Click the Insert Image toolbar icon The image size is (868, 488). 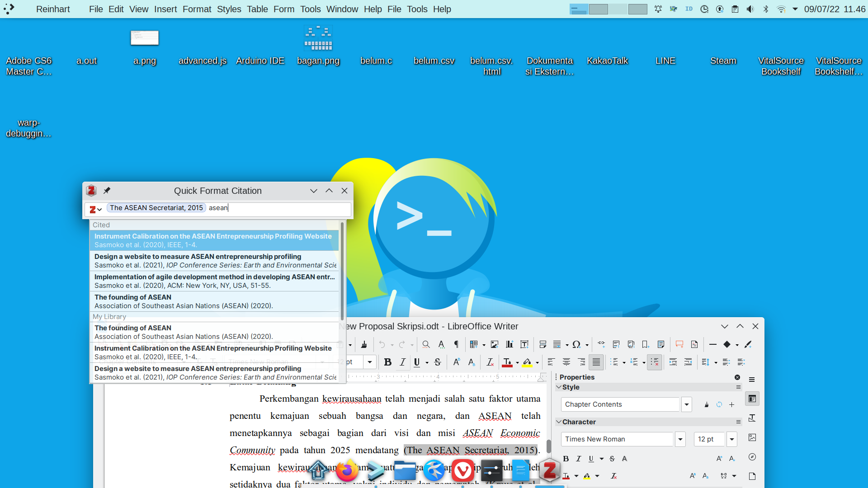[x=494, y=345]
